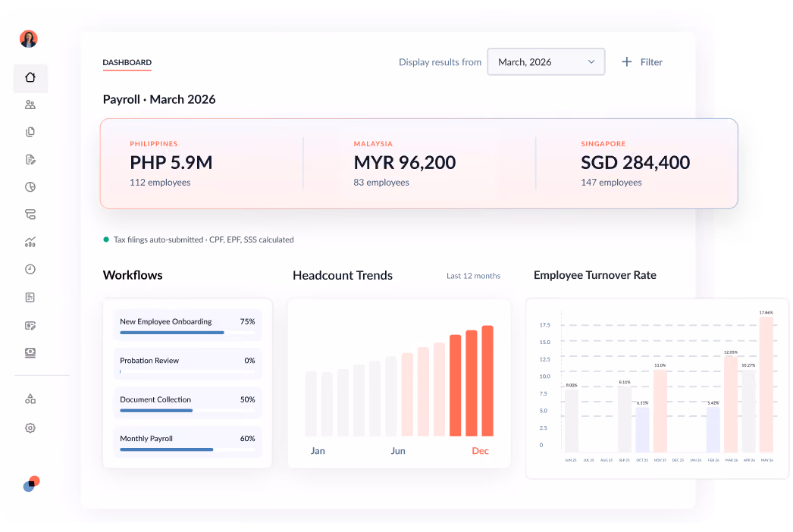Click the "0%" Probation Review value
Viewport: 793px width, 532px height.
coord(249,361)
